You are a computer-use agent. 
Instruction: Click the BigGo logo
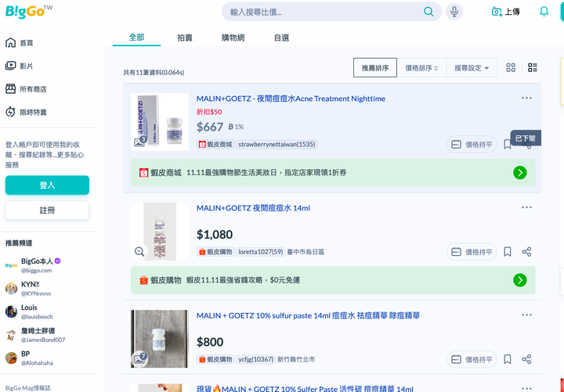click(x=28, y=12)
